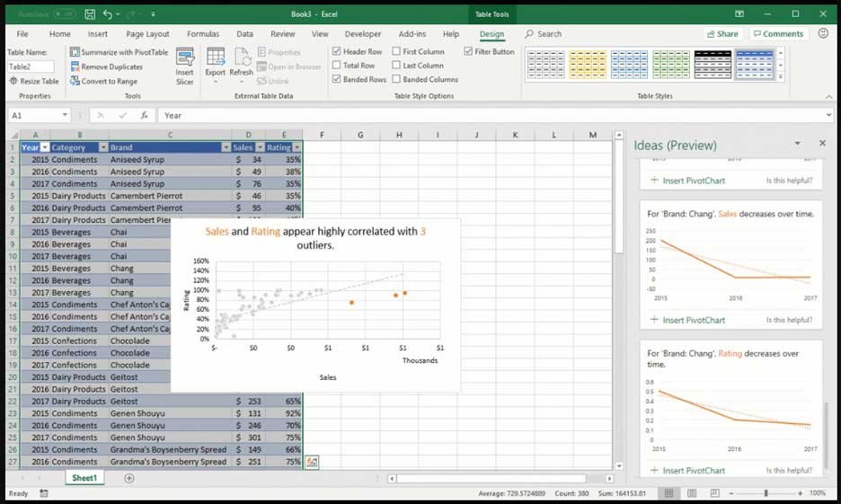Viewport: 841px width, 504px height.
Task: Switch to Page Break Preview icon
Action: coord(714,493)
